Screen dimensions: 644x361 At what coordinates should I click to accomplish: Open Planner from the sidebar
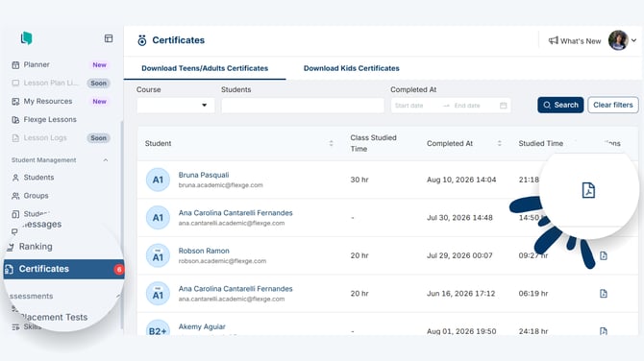(x=37, y=65)
